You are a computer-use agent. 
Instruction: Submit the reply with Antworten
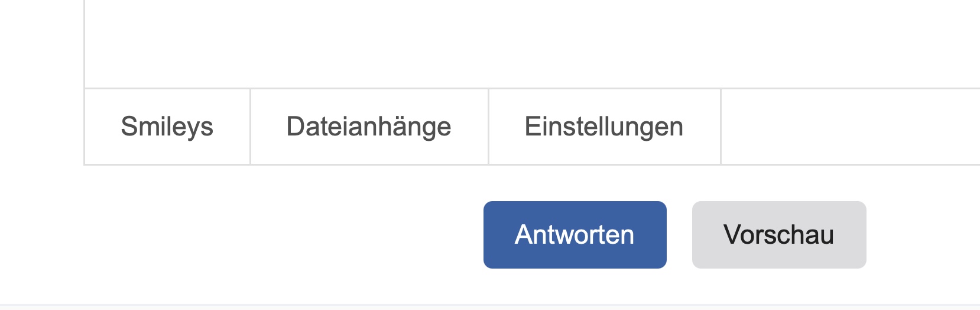pos(575,235)
